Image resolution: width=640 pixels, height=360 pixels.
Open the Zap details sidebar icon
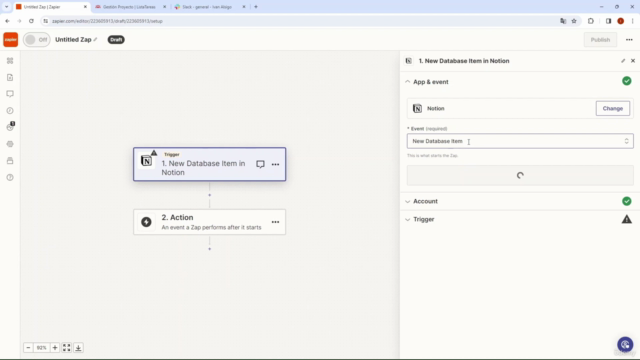coord(10,78)
